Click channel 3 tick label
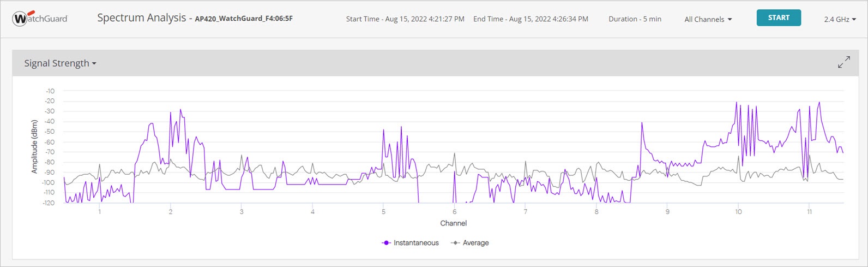 (242, 212)
